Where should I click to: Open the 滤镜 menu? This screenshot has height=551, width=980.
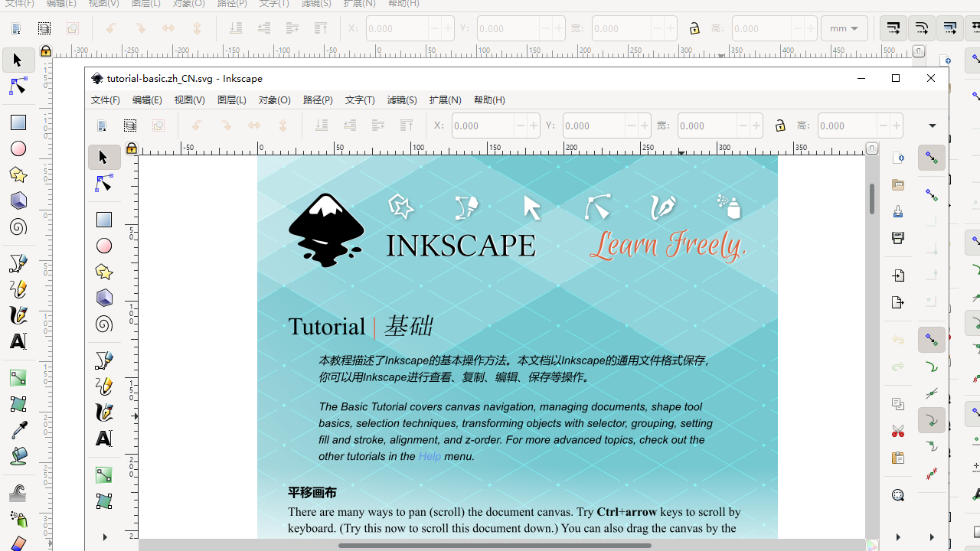tap(401, 99)
